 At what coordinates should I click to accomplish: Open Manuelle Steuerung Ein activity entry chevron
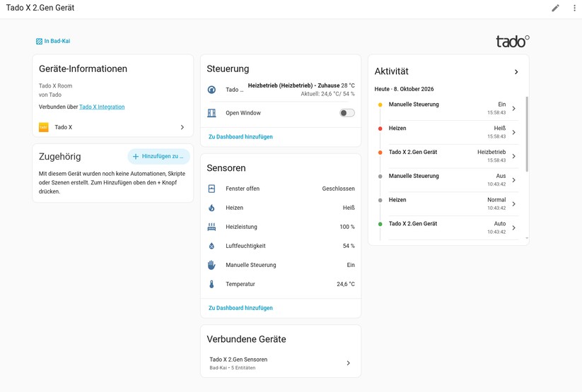tap(513, 108)
